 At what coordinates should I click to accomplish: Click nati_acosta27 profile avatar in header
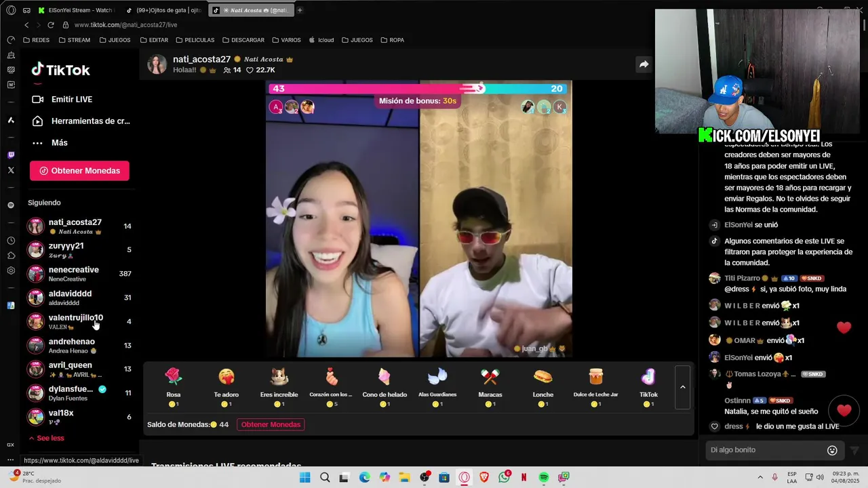tap(157, 64)
